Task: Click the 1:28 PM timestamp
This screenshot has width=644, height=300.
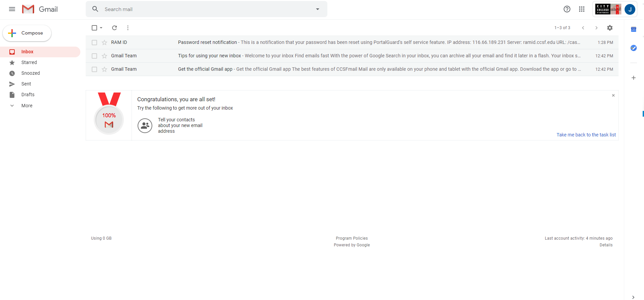Action: [605, 43]
